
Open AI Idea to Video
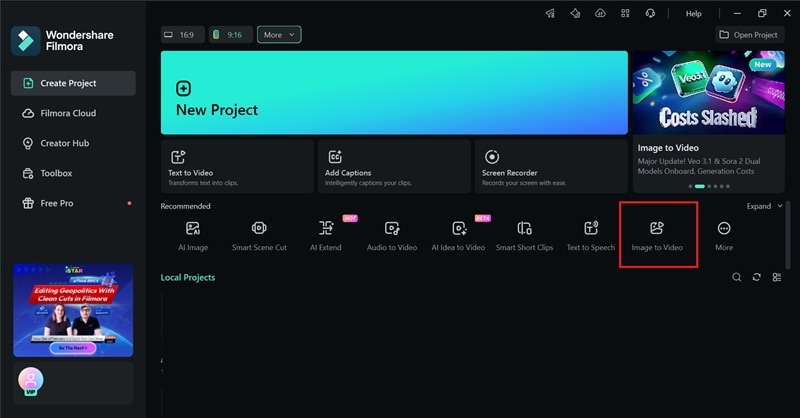pos(458,236)
